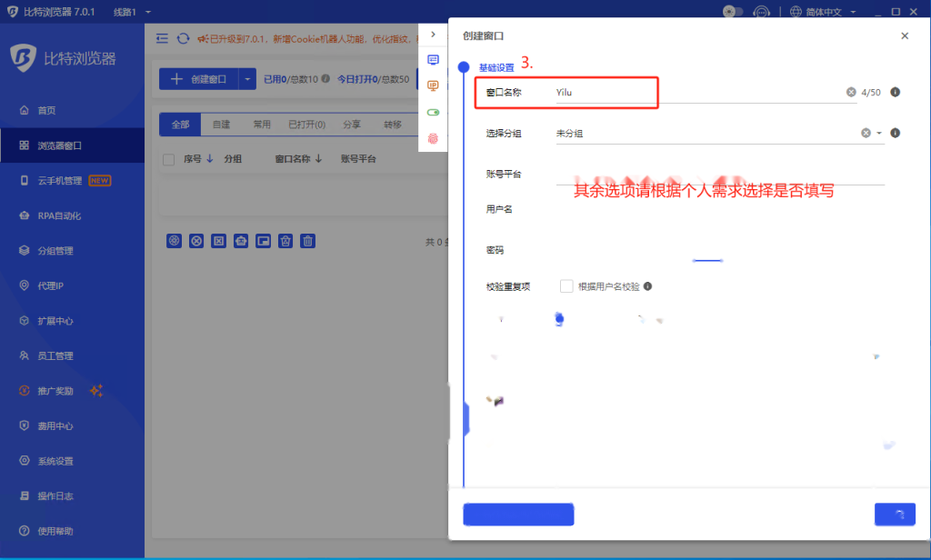
Task: Select the 基础设置 step in the dialog
Action: [496, 67]
